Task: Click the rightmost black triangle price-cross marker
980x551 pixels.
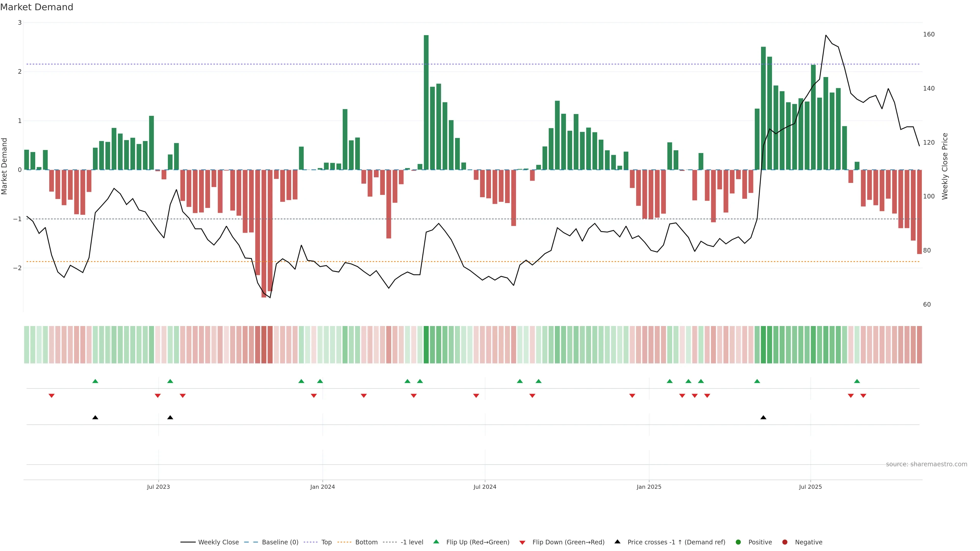Action: [763, 418]
